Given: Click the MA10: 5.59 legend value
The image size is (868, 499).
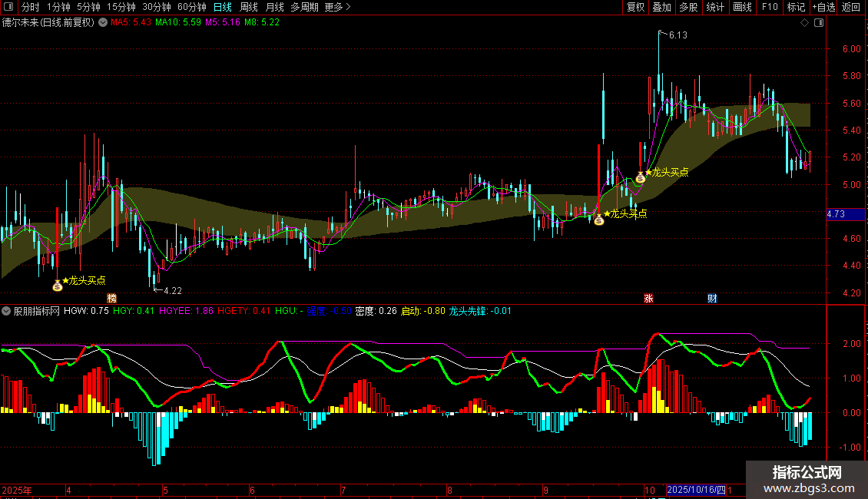Looking at the screenshot, I should tap(177, 23).
